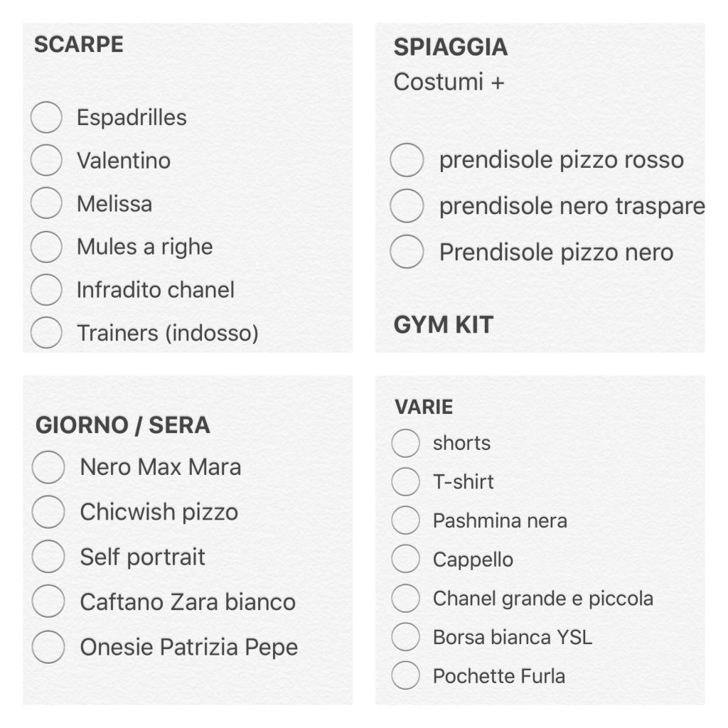The height and width of the screenshot is (728, 728).
Task: Check the Prendisole pizzo nero item
Action: click(407, 252)
